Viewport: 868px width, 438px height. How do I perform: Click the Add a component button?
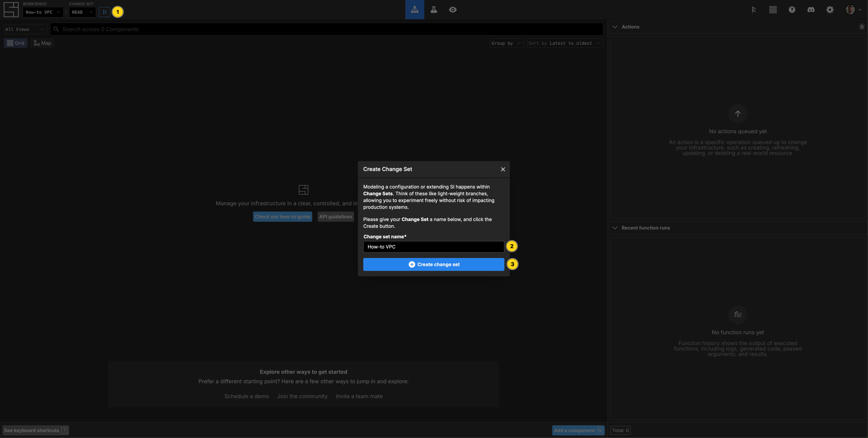(x=578, y=431)
